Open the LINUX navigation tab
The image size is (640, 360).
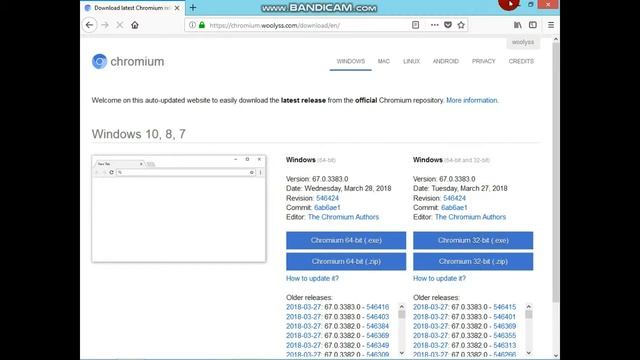(x=411, y=61)
